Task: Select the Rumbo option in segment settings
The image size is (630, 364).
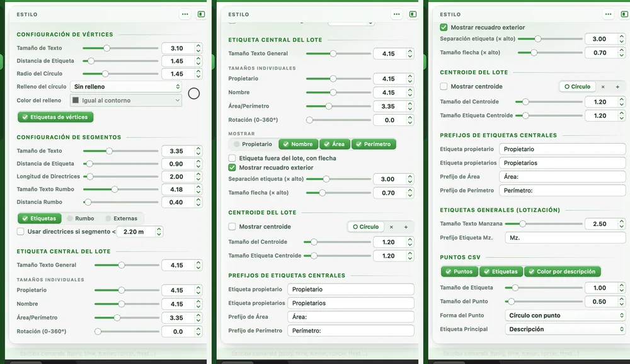Action: (81, 219)
